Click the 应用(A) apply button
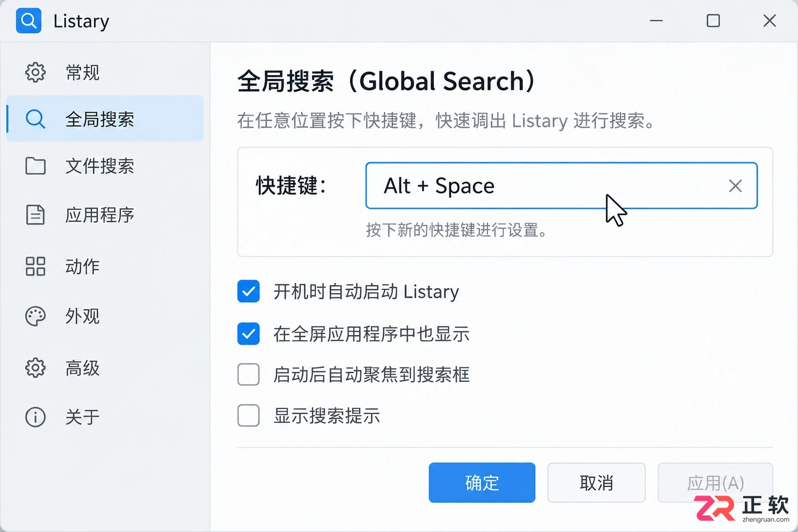Viewport: 798px width, 532px height. coord(715,483)
